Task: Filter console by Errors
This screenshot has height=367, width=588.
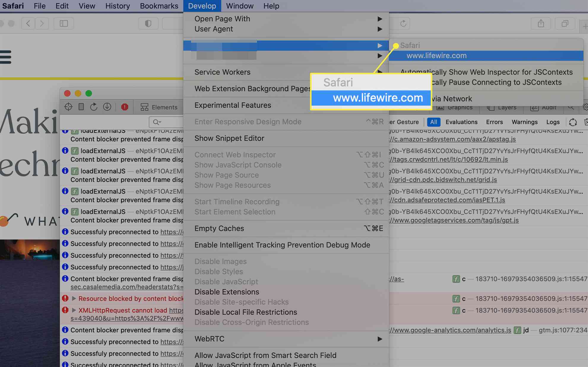Action: [494, 122]
